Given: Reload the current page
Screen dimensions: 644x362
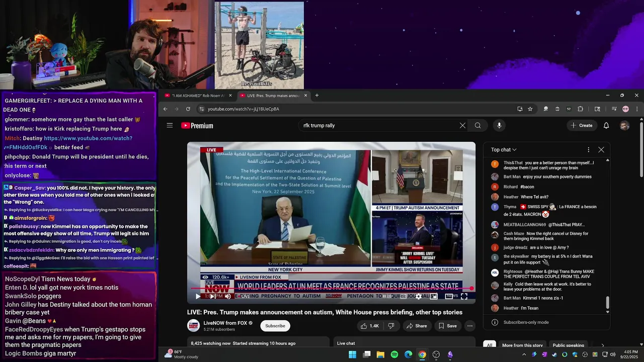Looking at the screenshot, I should tap(188, 109).
